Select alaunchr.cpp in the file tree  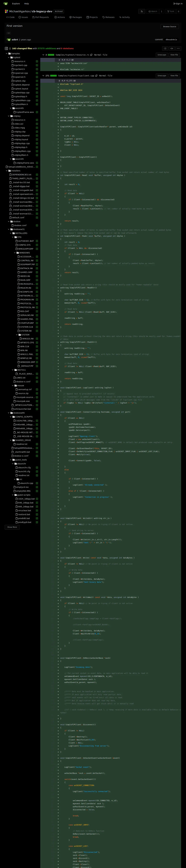click(27, 483)
